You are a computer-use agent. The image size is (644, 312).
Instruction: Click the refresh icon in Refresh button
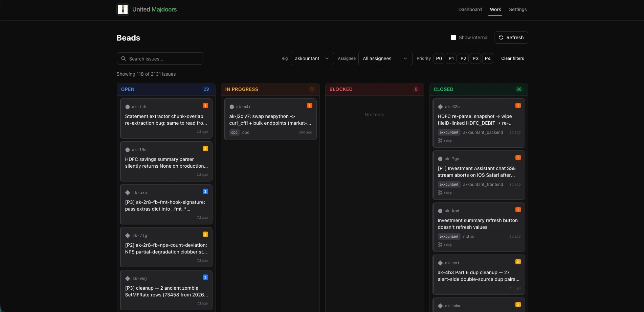click(x=501, y=38)
